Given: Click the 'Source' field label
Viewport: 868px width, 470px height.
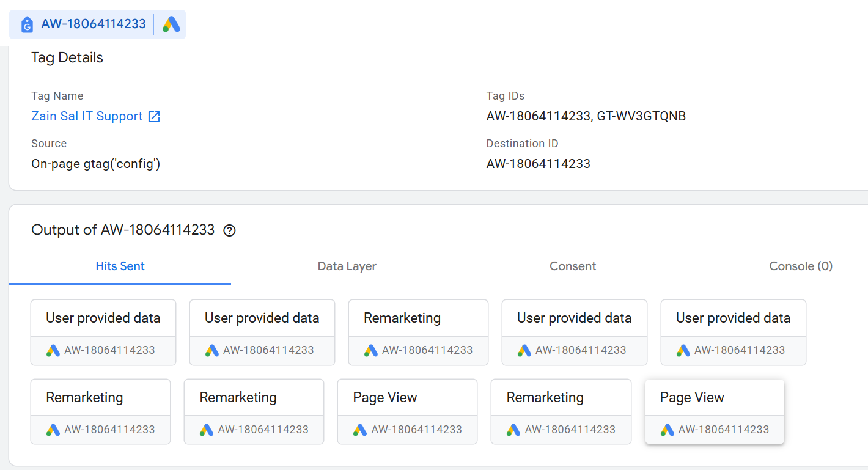Looking at the screenshot, I should click(49, 144).
